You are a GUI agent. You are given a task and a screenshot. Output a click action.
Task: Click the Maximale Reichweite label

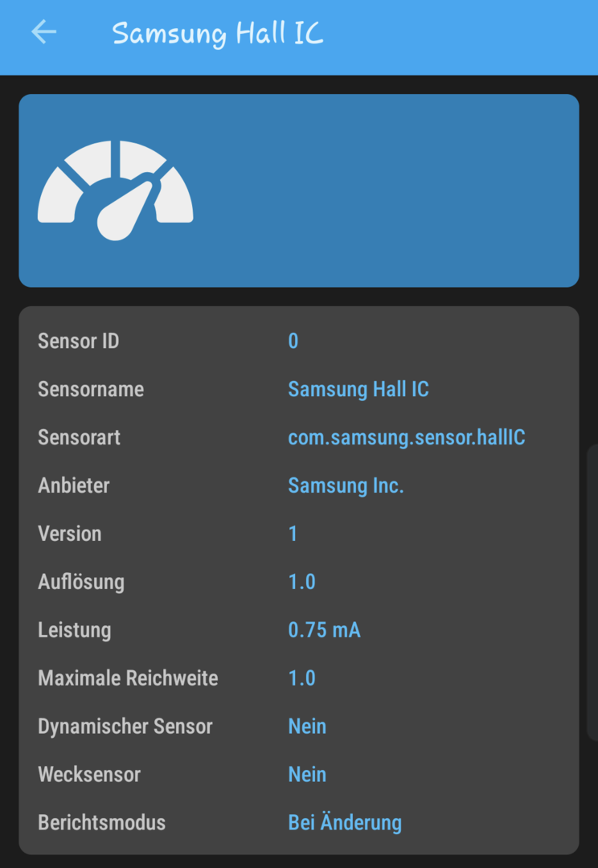(x=128, y=678)
